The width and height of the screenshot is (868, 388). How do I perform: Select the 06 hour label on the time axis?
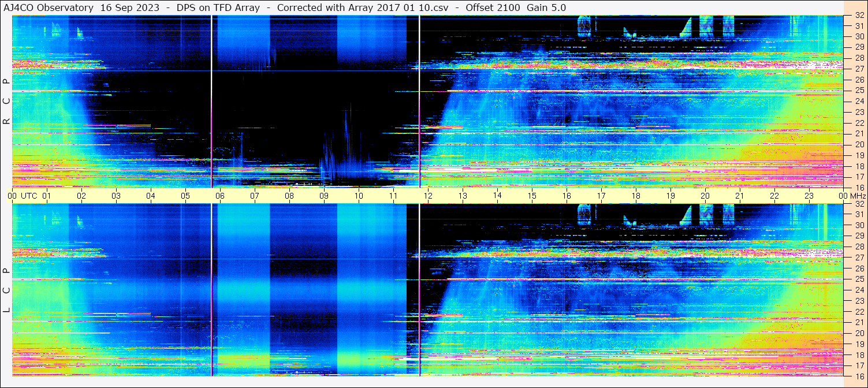pyautogui.click(x=219, y=196)
